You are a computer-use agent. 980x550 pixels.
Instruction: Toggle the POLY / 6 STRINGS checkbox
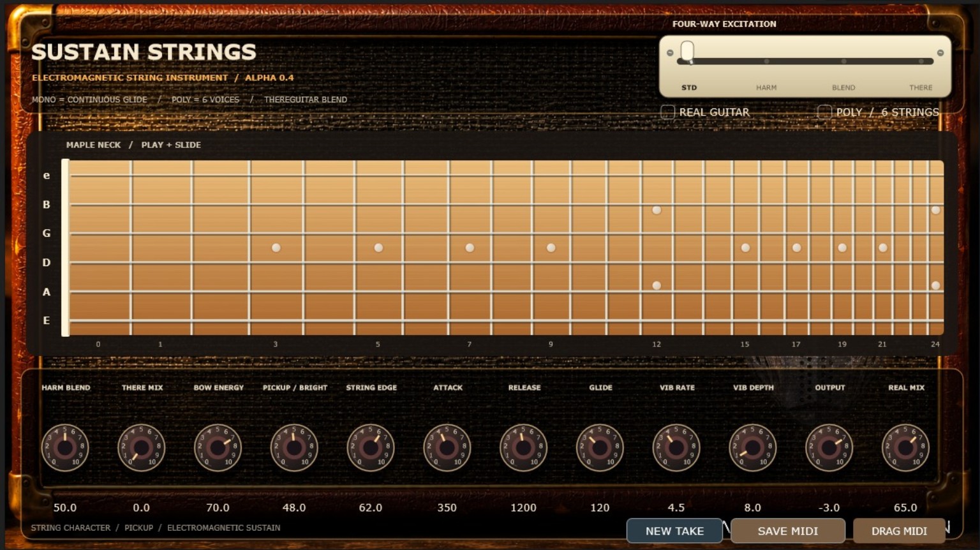[x=825, y=112]
